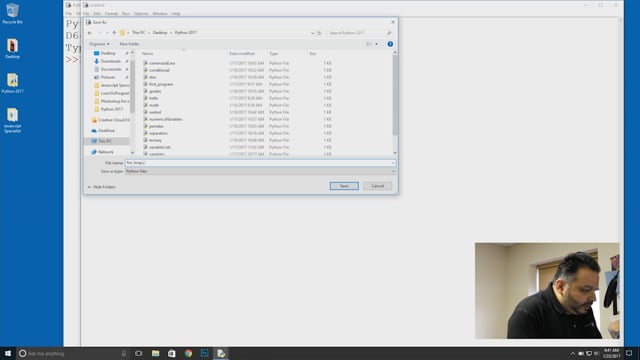Click This PC in the address breadcrumb
640x360 pixels.
click(138, 33)
